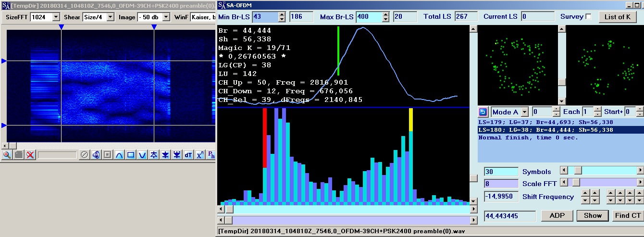Click the 'Normal finish, time 0 sec.' line
The image size is (644, 237).
tap(528, 137)
